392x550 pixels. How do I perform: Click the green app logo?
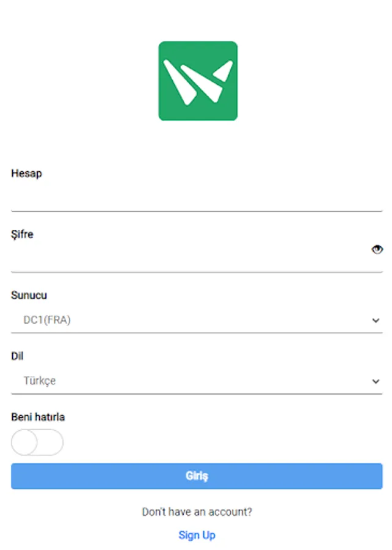[198, 81]
